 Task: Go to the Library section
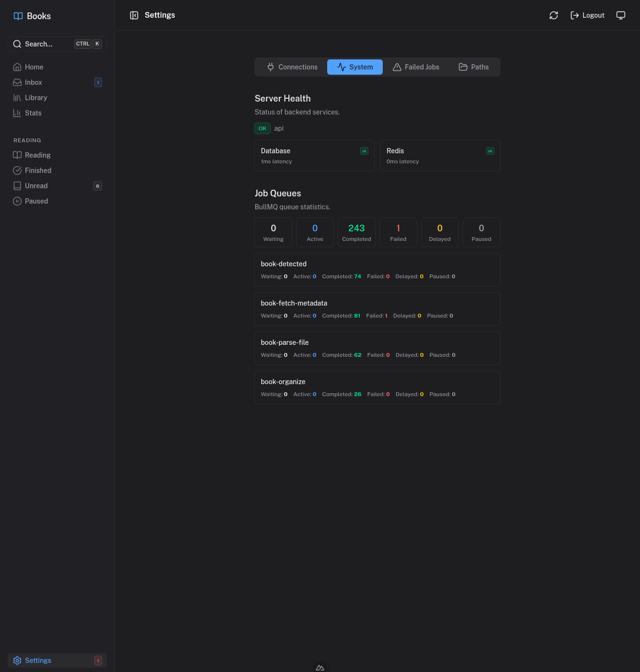click(x=35, y=98)
